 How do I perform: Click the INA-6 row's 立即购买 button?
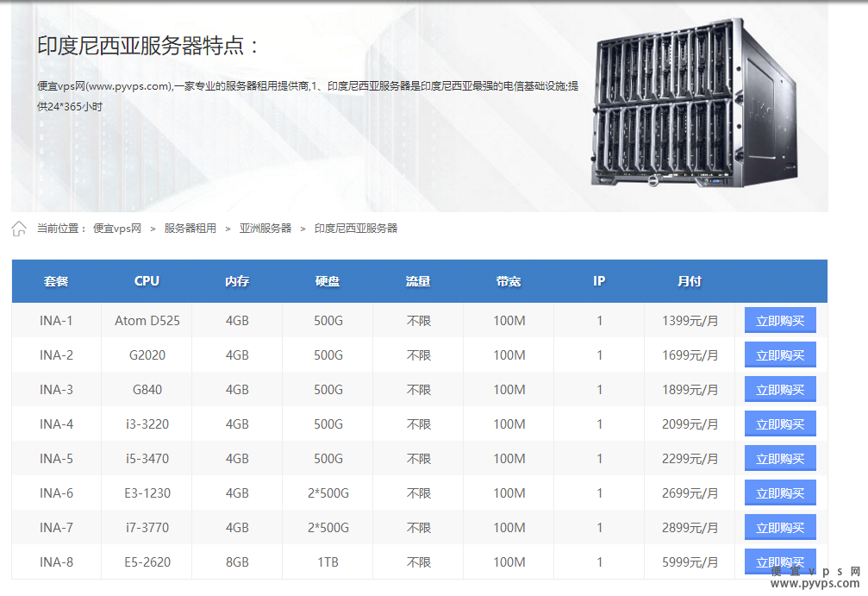pos(780,492)
